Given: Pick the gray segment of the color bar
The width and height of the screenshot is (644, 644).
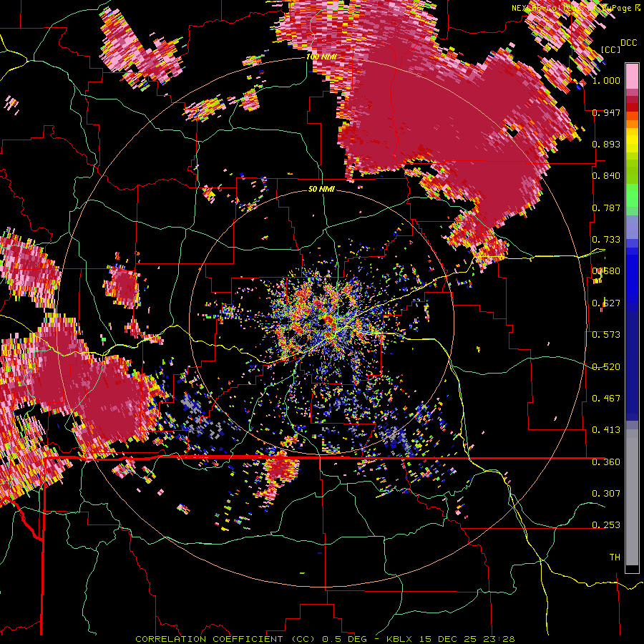Looking at the screenshot, I should click(x=632, y=497).
